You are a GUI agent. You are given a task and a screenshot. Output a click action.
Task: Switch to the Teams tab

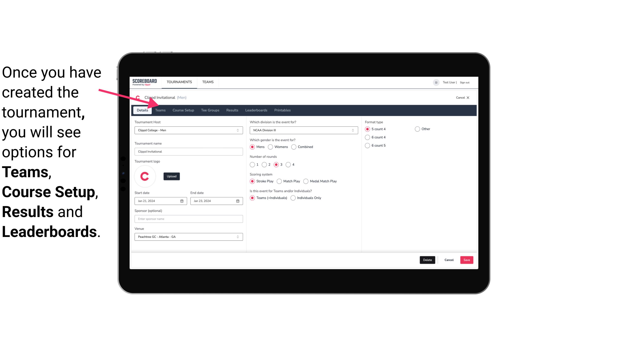(x=160, y=110)
